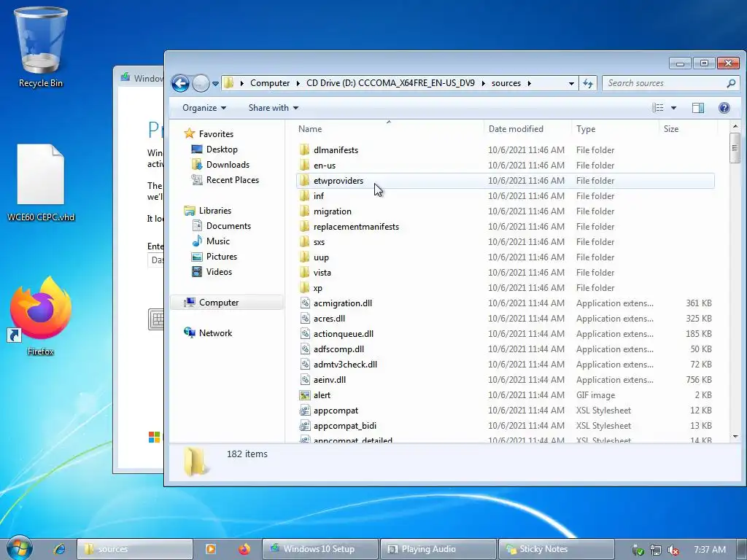
Task: Expand the arrow after Computer in the breadcrumb
Action: click(298, 83)
